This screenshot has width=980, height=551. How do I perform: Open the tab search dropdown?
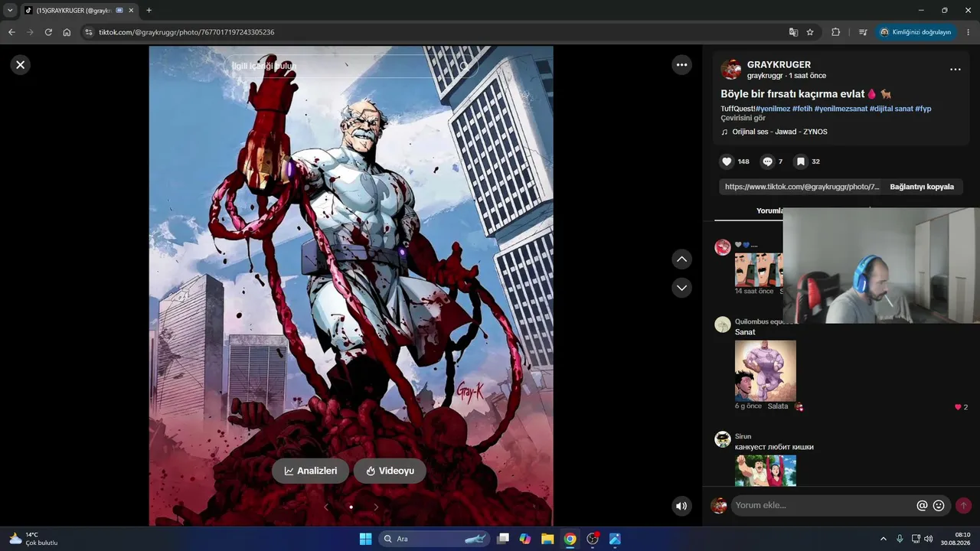10,11
